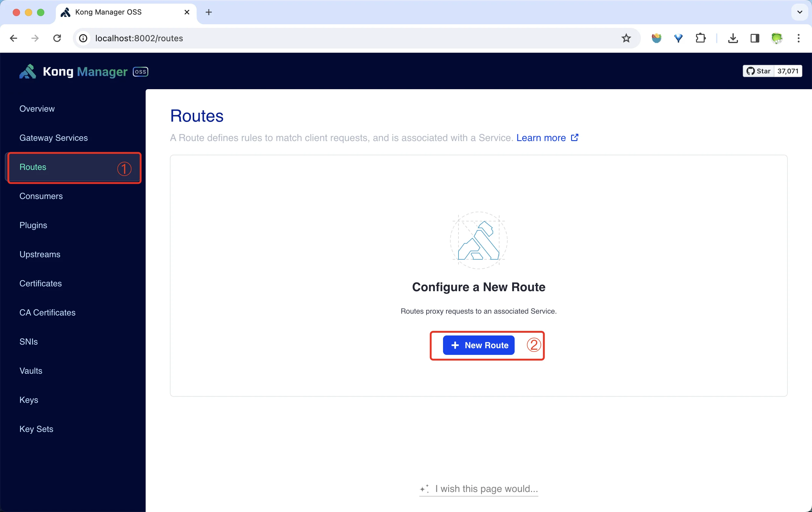The height and width of the screenshot is (512, 812).
Task: Select Plugins in the sidebar
Action: pos(33,225)
